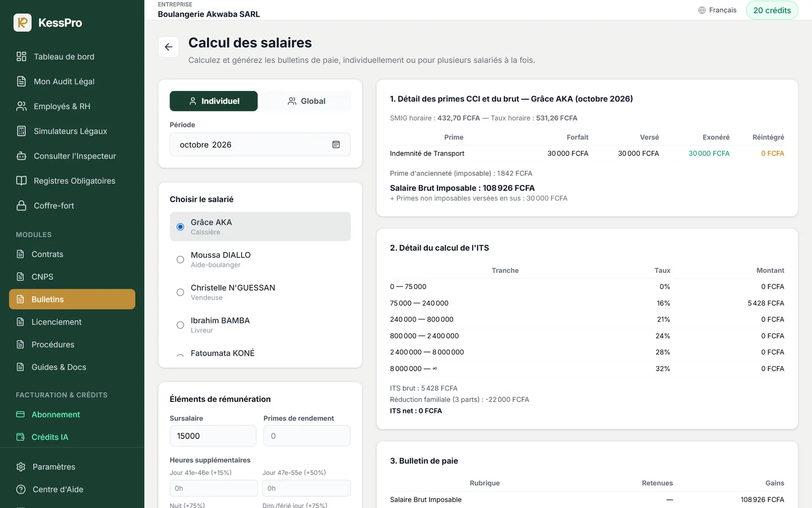The width and height of the screenshot is (812, 508).
Task: Select Grâce AKA radio button
Action: click(180, 227)
